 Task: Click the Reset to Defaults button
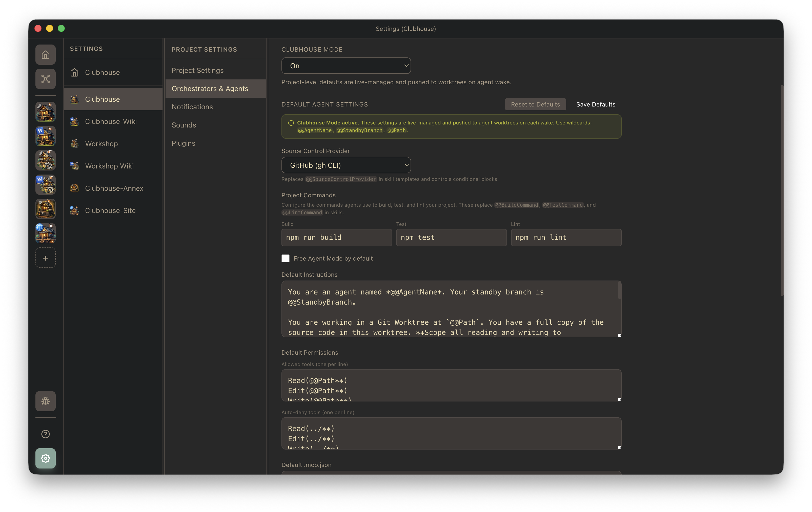pos(535,104)
